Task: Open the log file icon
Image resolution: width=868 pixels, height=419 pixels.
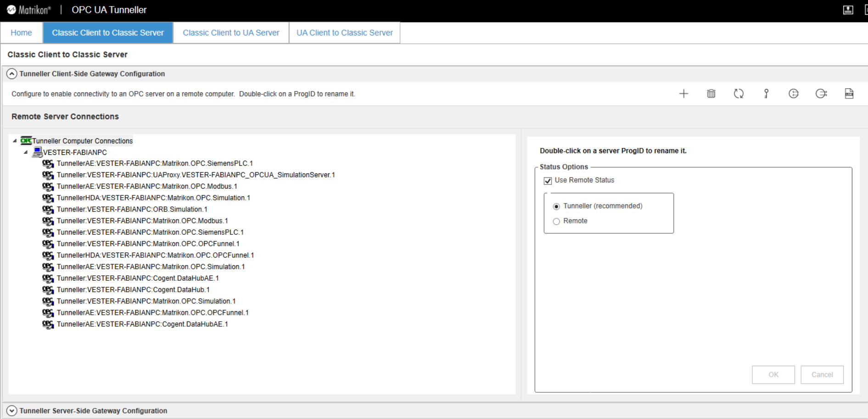Action: [849, 94]
